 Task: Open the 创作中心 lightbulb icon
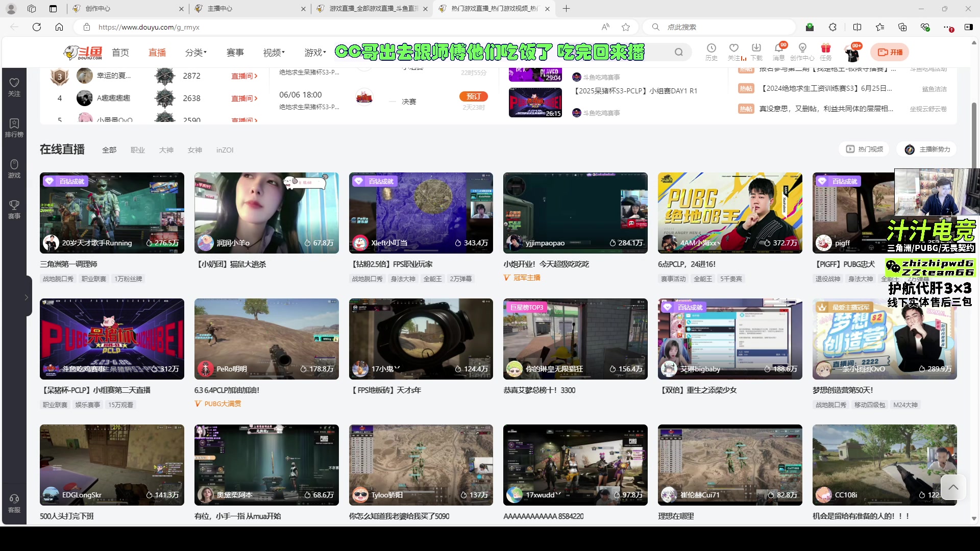click(802, 52)
